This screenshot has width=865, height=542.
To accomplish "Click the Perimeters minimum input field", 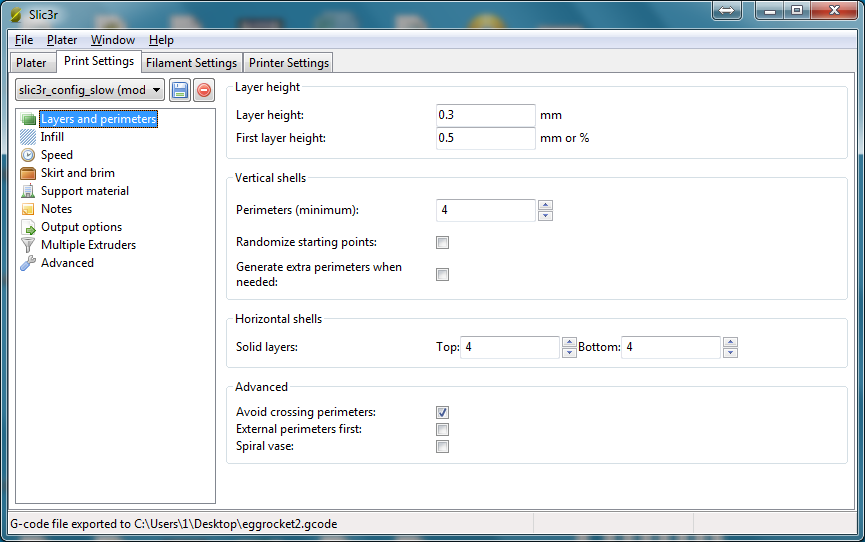I will 485,210.
